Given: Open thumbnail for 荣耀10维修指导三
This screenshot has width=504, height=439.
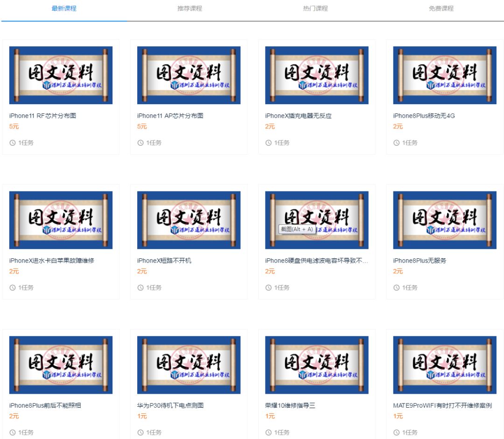Looking at the screenshot, I should (x=316, y=365).
